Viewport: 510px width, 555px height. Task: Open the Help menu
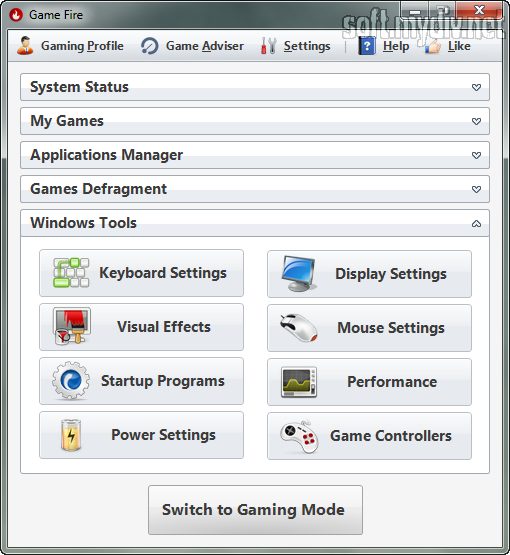(x=396, y=46)
